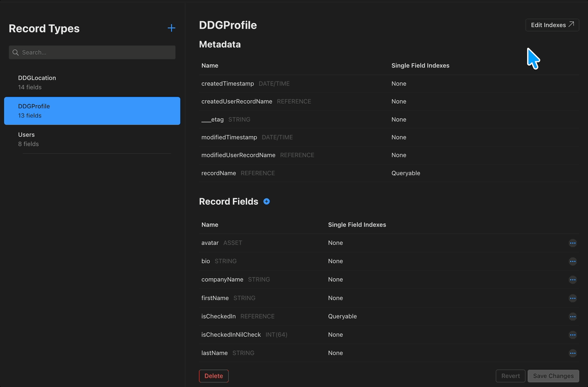Click createdUserRecordName metadata field

(237, 102)
